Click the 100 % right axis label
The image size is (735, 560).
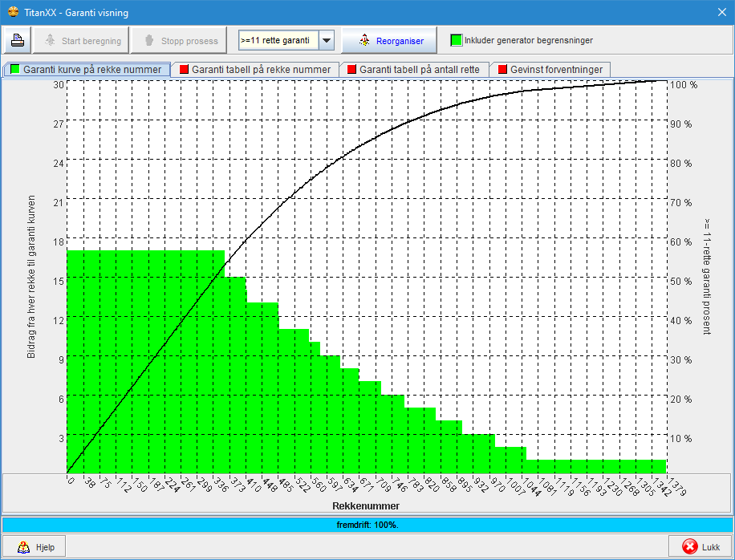(x=684, y=85)
